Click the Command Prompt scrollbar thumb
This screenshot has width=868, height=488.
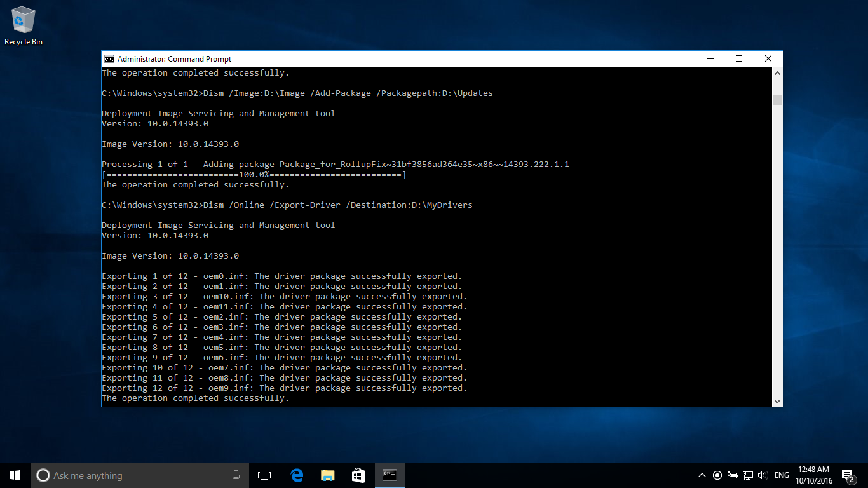777,100
